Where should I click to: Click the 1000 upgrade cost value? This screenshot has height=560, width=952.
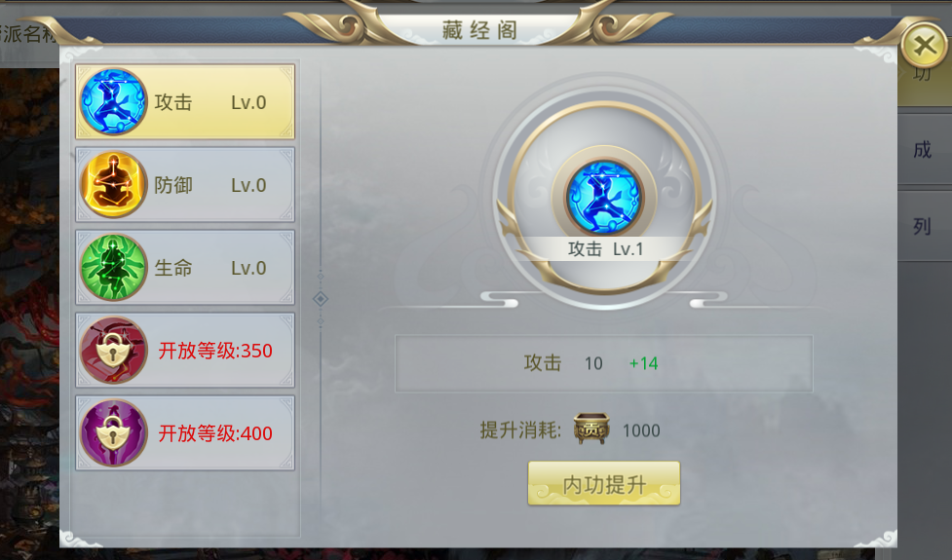pos(641,430)
